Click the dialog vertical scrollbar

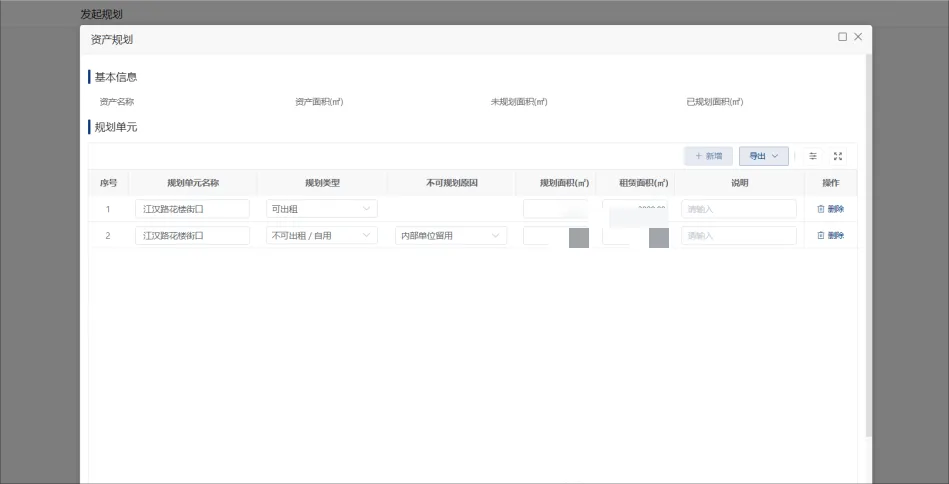click(869, 245)
